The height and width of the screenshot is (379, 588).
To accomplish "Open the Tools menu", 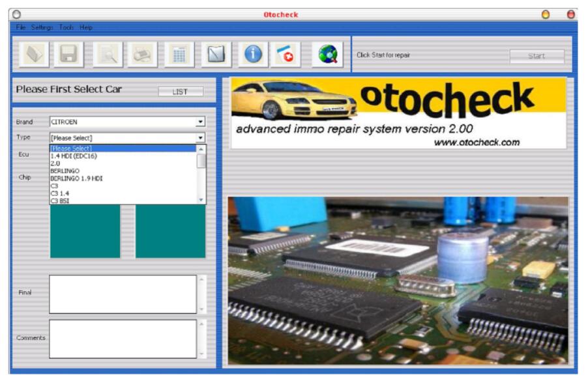I will [x=66, y=27].
